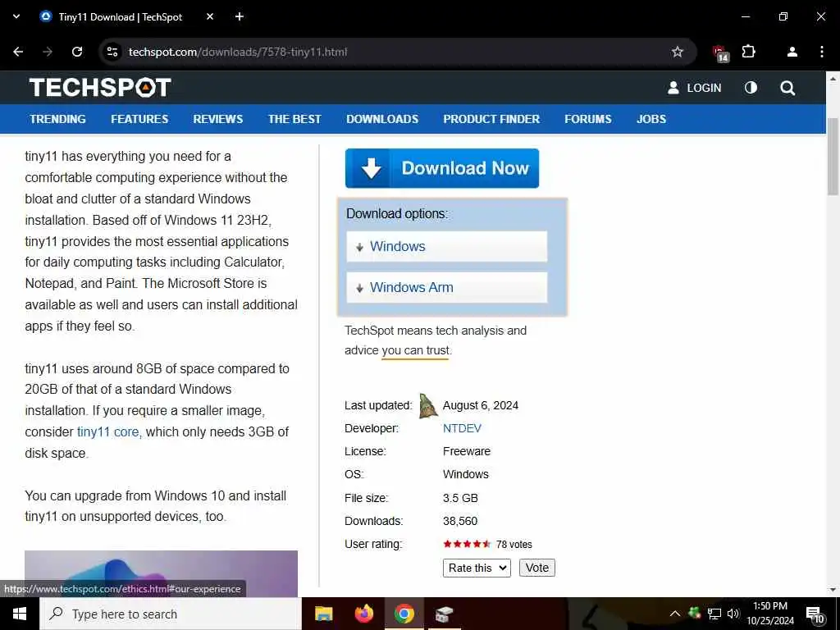The width and height of the screenshot is (840, 630).
Task: Open the tiny11 core link
Action: [x=109, y=431]
